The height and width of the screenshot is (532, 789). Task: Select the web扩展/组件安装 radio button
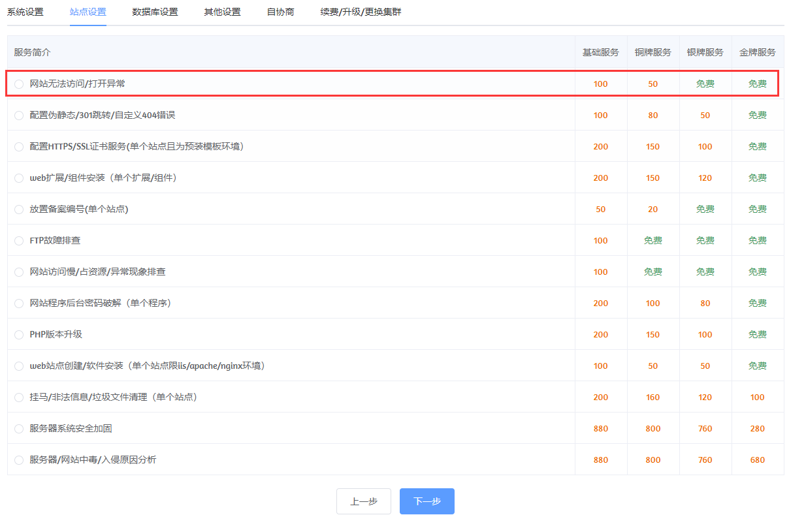(19, 178)
